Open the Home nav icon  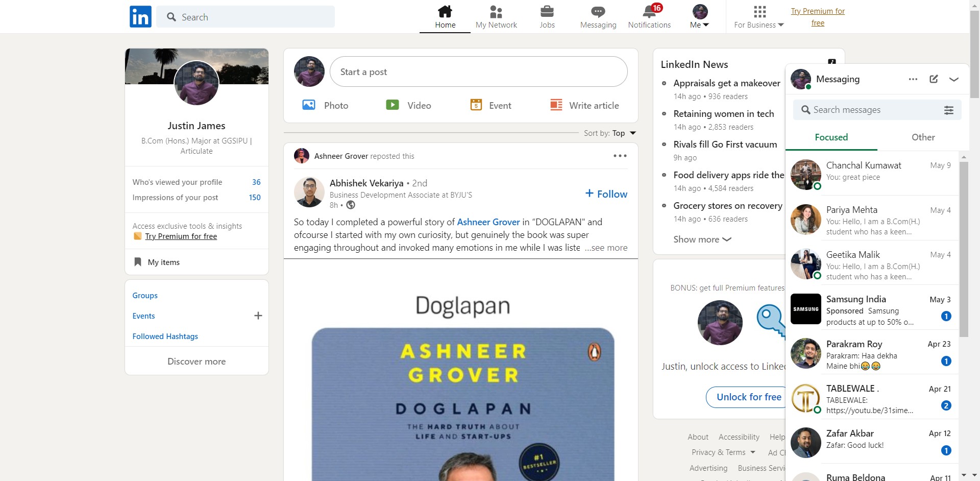tap(445, 17)
